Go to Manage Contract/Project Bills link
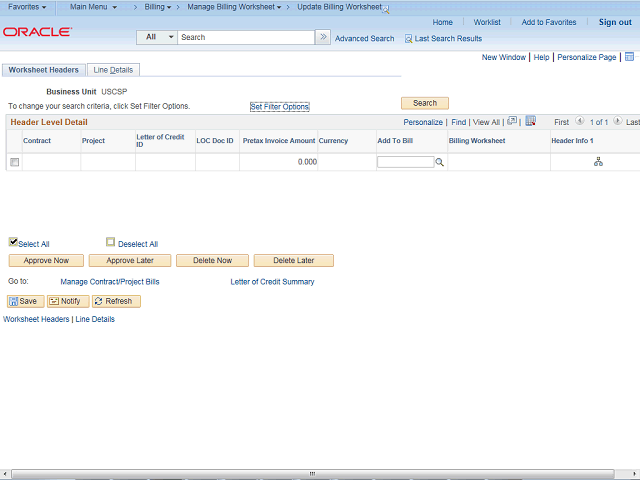The width and height of the screenshot is (640, 480). click(x=110, y=282)
